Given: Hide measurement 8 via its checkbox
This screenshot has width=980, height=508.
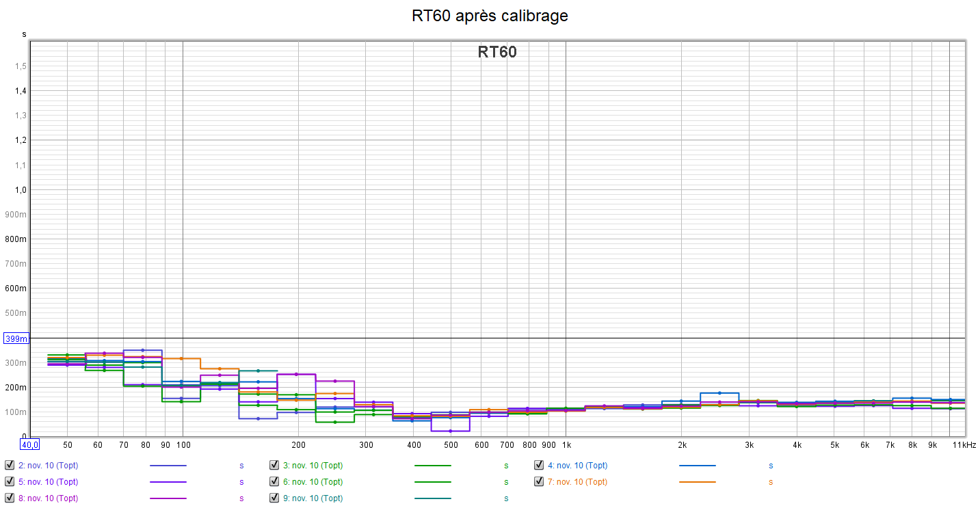Looking at the screenshot, I should click(10, 498).
